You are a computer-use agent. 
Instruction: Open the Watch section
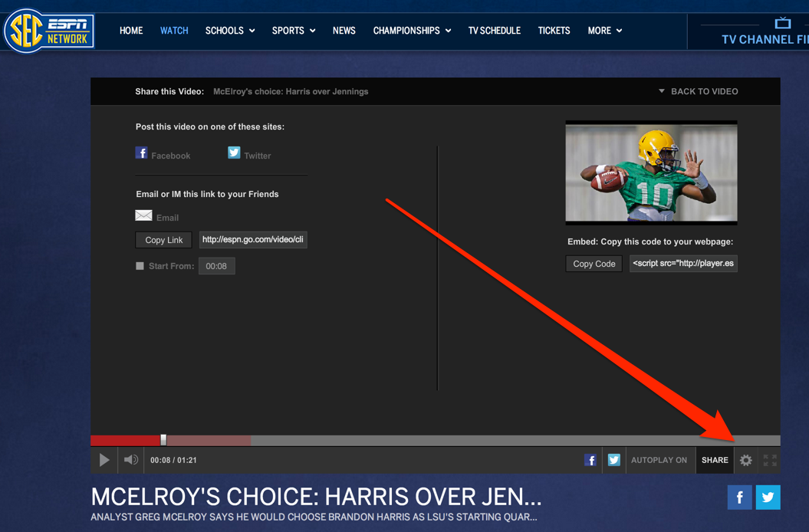(x=174, y=31)
